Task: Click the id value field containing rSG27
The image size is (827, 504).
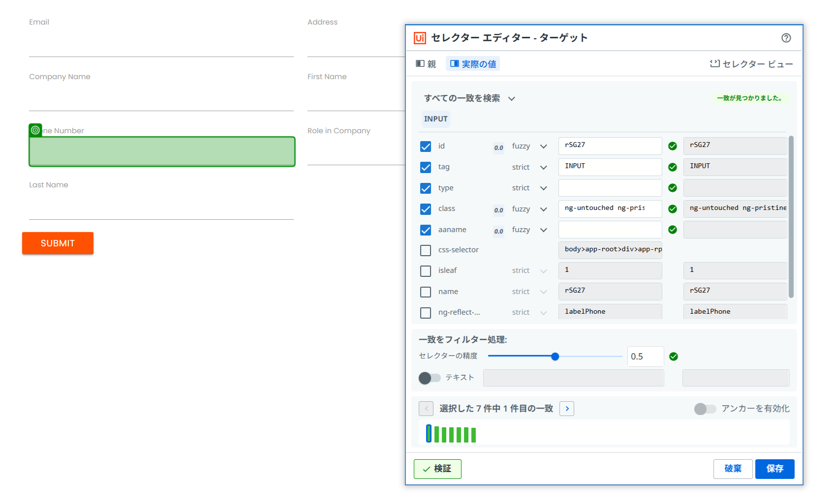Action: (610, 146)
